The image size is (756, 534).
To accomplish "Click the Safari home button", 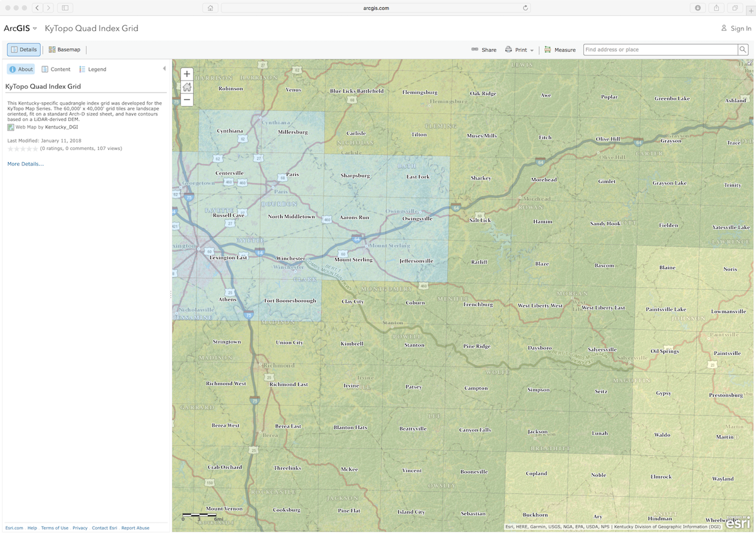I will point(210,8).
